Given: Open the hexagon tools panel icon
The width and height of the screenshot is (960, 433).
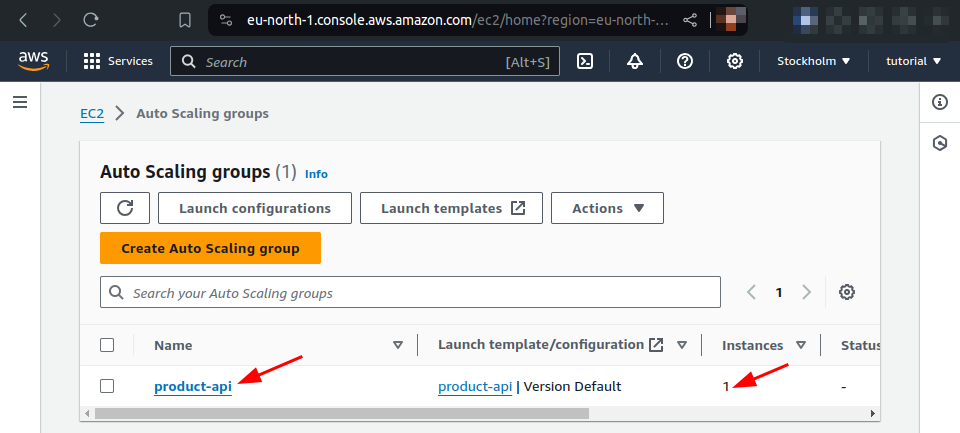Looking at the screenshot, I should (940, 143).
